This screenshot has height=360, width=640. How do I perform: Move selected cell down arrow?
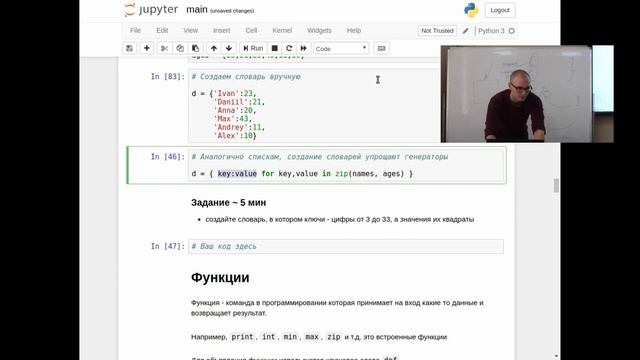pyautogui.click(x=229, y=48)
